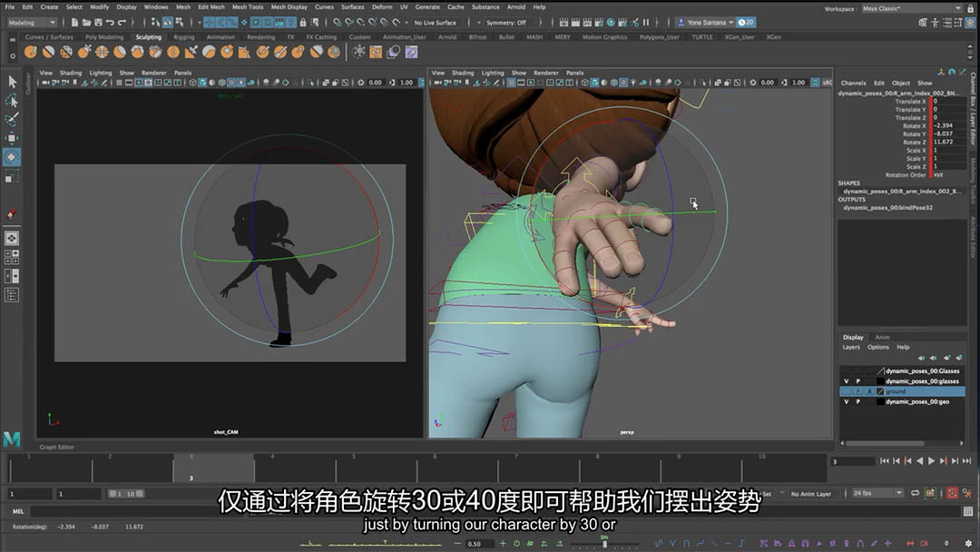980x552 pixels.
Task: Open the Deform menu
Action: [x=382, y=7]
